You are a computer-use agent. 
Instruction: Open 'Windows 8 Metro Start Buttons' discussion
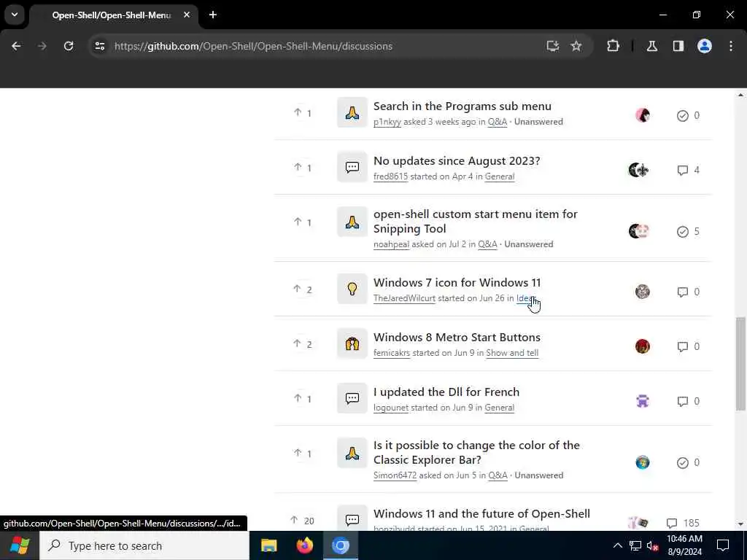(x=457, y=337)
